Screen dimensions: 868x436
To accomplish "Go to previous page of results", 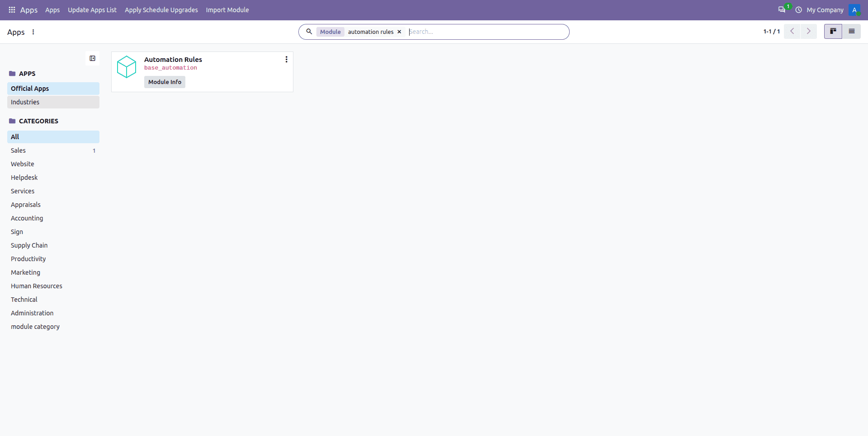I will [x=792, y=31].
